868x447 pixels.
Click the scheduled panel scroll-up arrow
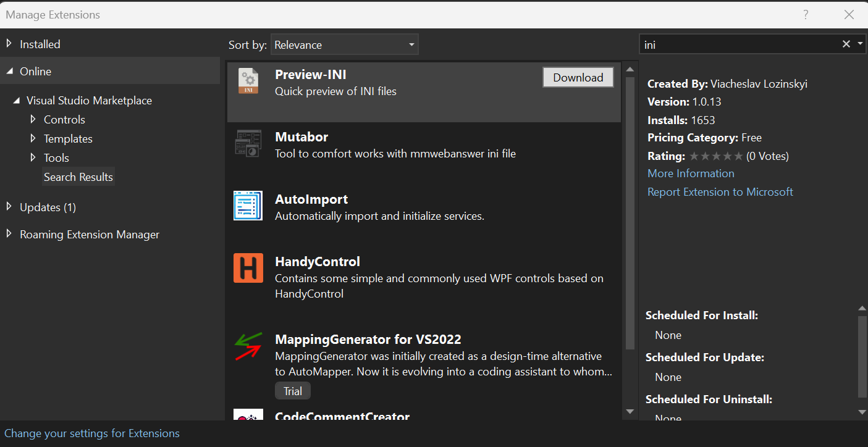[862, 308]
